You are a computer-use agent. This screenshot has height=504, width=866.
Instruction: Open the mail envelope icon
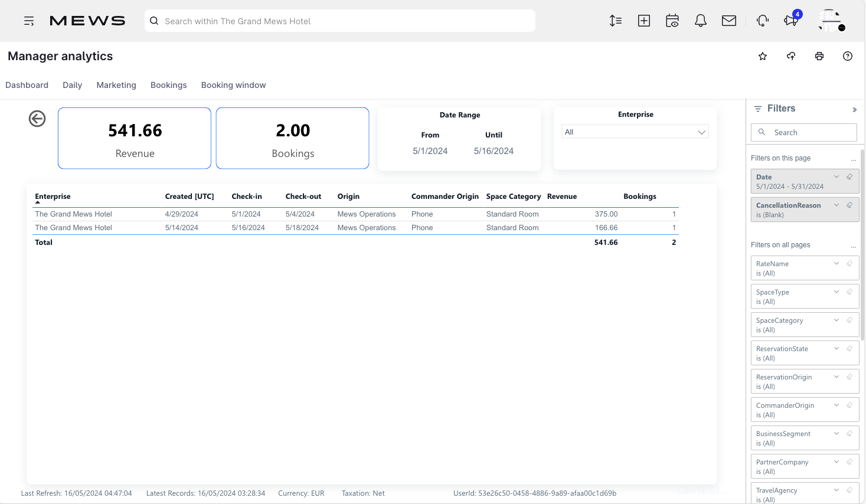729,21
